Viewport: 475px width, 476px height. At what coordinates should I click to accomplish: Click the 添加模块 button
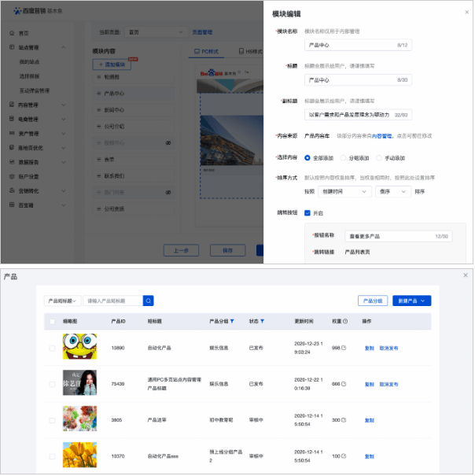point(112,65)
